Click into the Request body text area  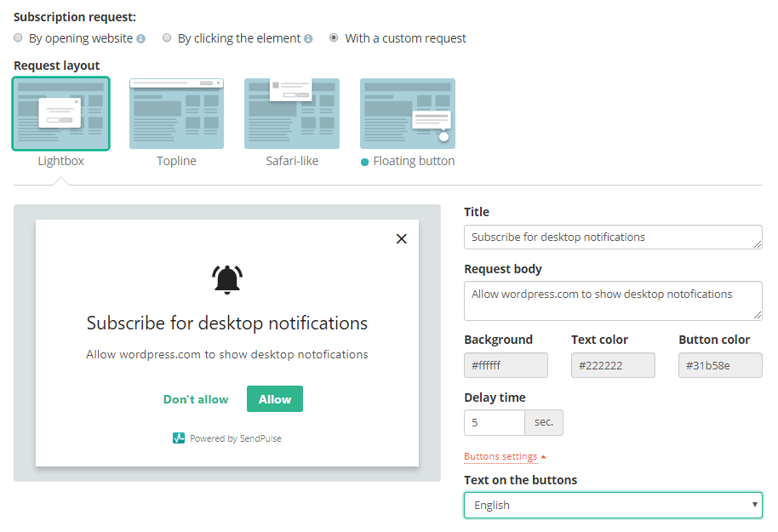click(x=613, y=300)
